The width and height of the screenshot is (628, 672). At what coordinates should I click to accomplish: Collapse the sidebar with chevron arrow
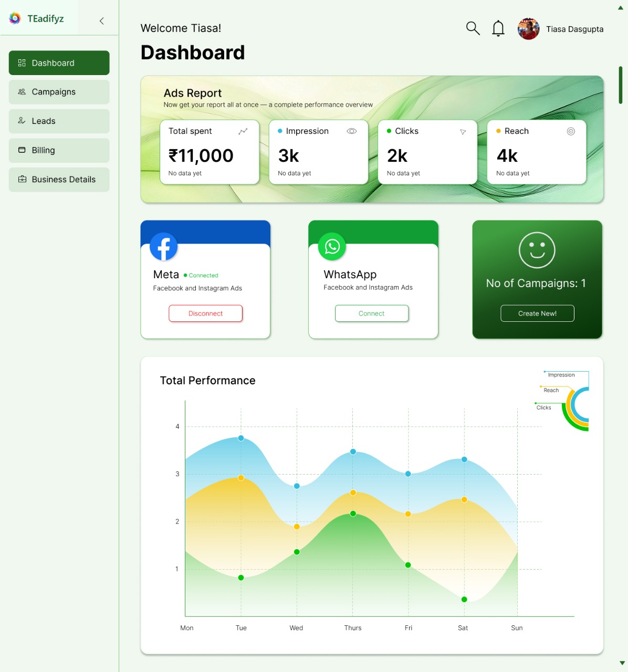point(101,21)
